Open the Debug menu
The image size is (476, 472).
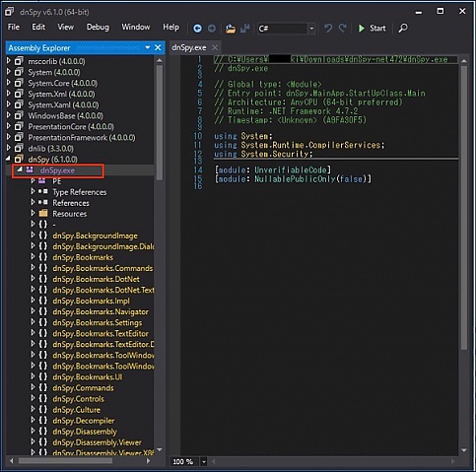click(98, 27)
